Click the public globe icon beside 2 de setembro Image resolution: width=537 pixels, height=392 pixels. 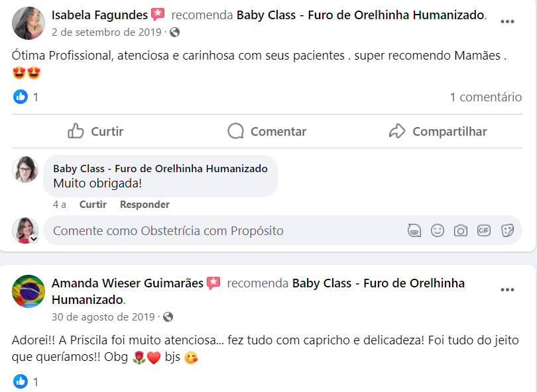(x=174, y=32)
